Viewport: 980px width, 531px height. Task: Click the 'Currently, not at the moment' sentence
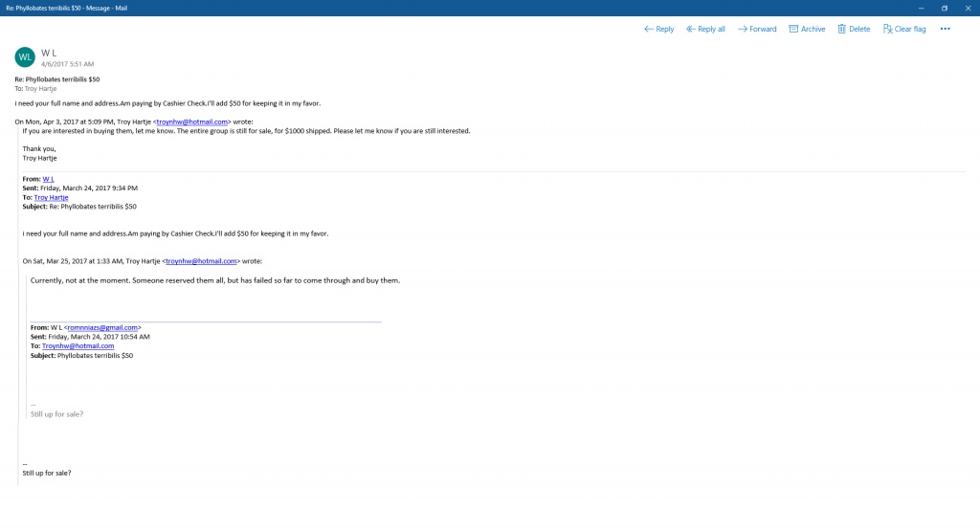(215, 280)
